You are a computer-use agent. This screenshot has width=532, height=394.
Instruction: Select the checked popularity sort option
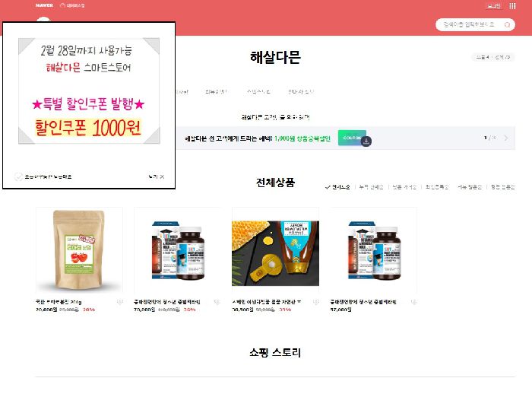click(337, 187)
